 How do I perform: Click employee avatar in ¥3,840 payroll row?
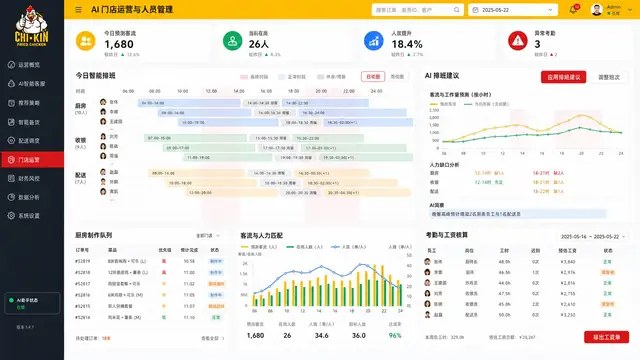coord(427,262)
